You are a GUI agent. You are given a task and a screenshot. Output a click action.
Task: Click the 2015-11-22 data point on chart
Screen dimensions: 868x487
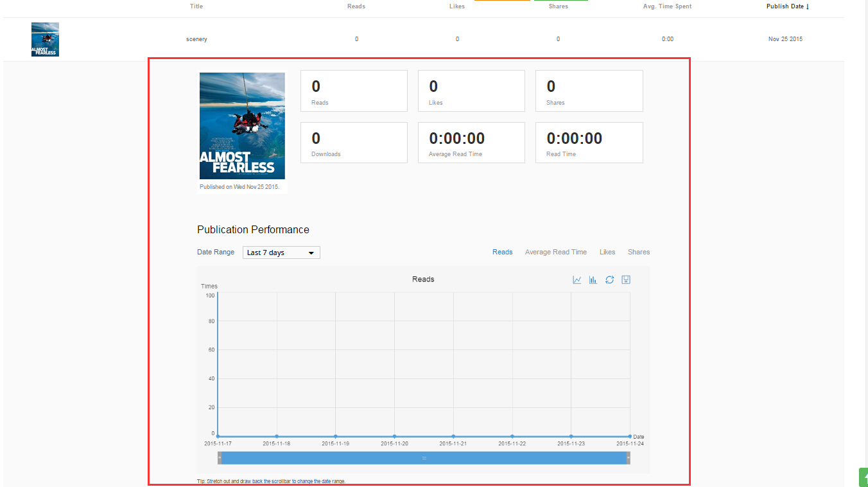(512, 436)
